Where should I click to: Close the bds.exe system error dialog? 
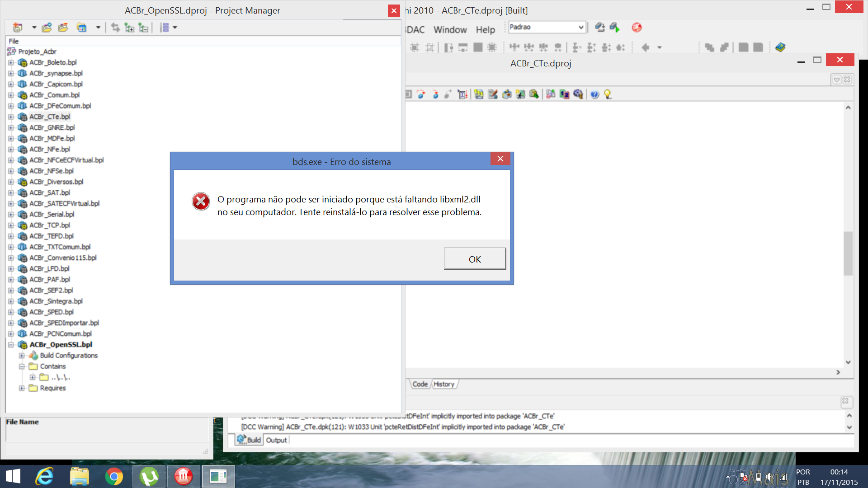click(x=500, y=159)
